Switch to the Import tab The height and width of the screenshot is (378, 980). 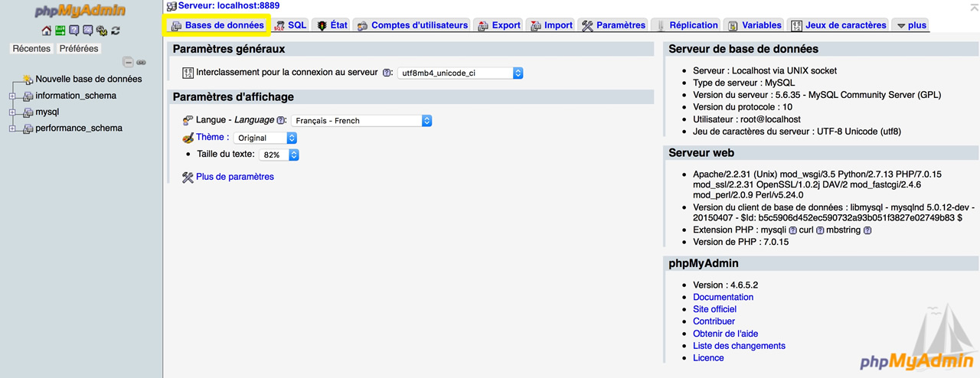[x=551, y=25]
